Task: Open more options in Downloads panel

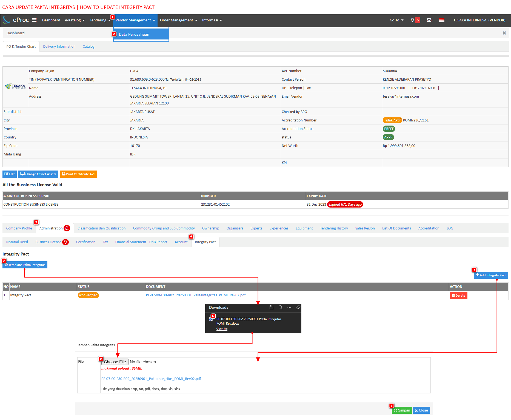Action: (x=289, y=307)
